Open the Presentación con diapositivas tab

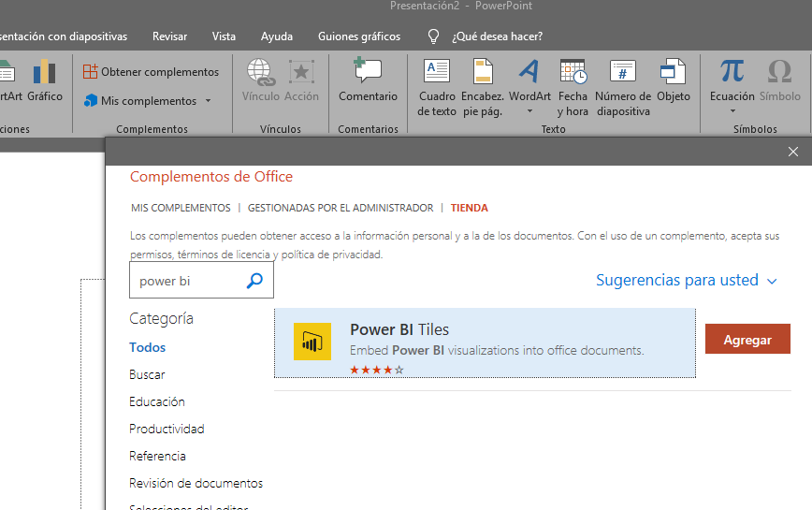pos(64,36)
